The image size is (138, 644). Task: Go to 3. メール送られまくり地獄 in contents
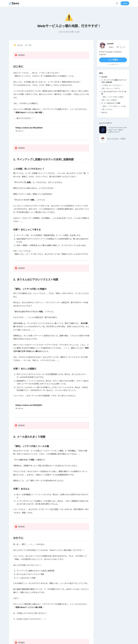click(x=111, y=103)
